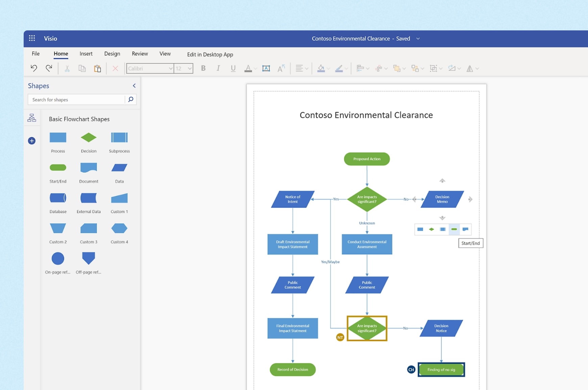Click the Proposed Action shape on canvas
Image resolution: width=588 pixels, height=390 pixels.
(367, 159)
